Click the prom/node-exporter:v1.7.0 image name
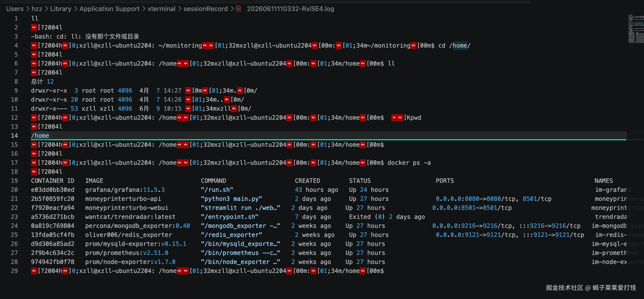 click(130, 262)
